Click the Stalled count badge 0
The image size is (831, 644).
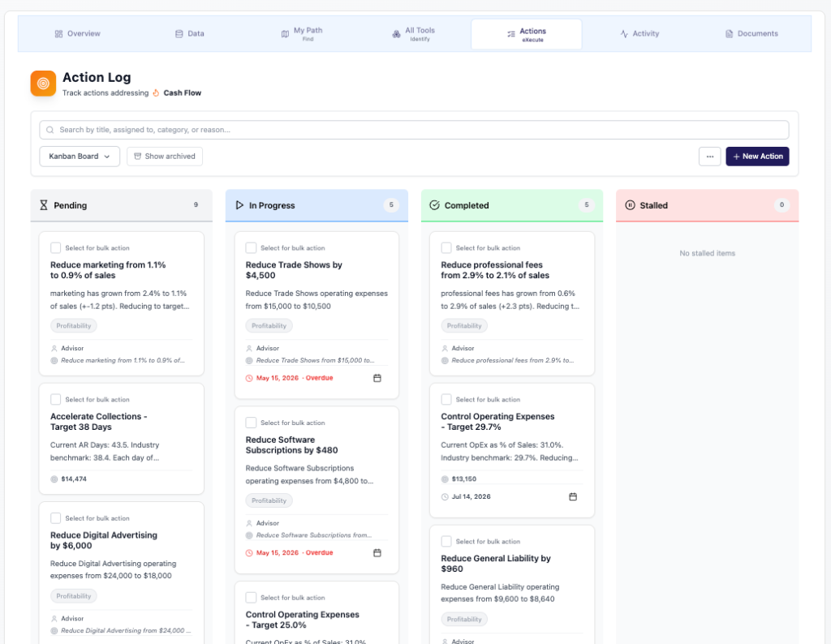point(781,204)
